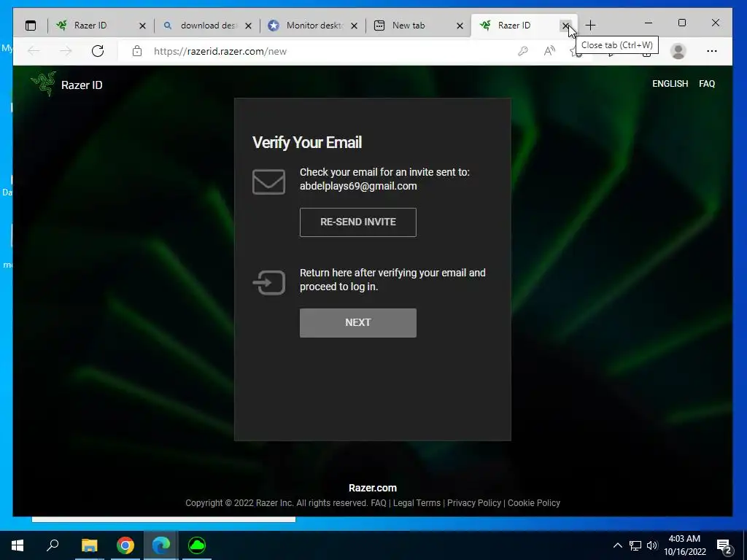Refresh the Razer ID page
Viewport: 747px width, 560px height.
pos(98,51)
